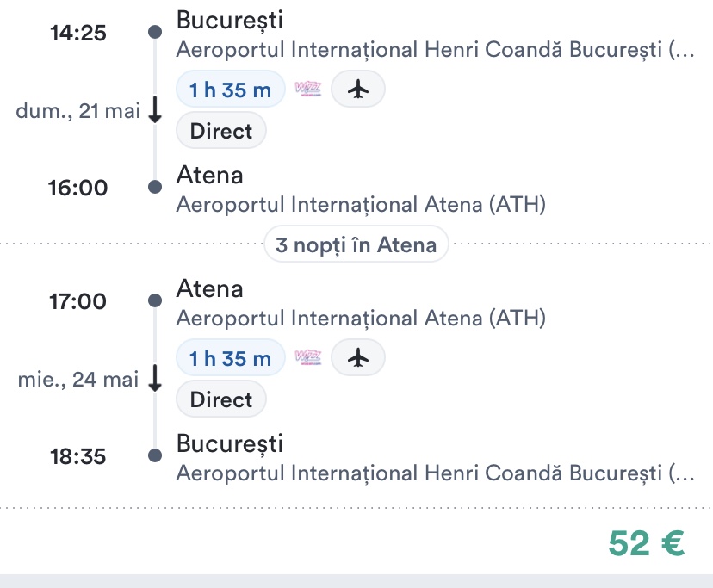Click the return 1 h 35 m duration badge
The image size is (713, 588).
pos(230,359)
